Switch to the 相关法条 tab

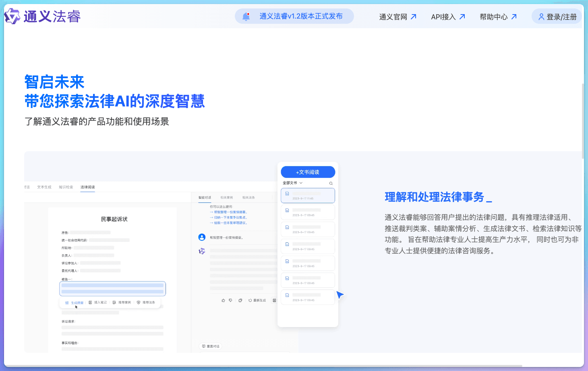248,198
